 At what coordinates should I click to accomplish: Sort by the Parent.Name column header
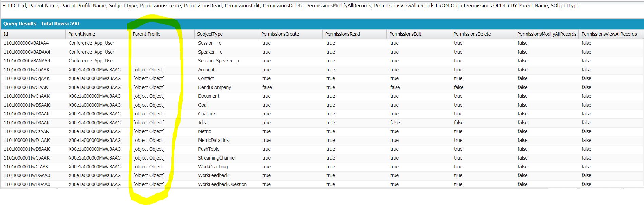(x=97, y=34)
